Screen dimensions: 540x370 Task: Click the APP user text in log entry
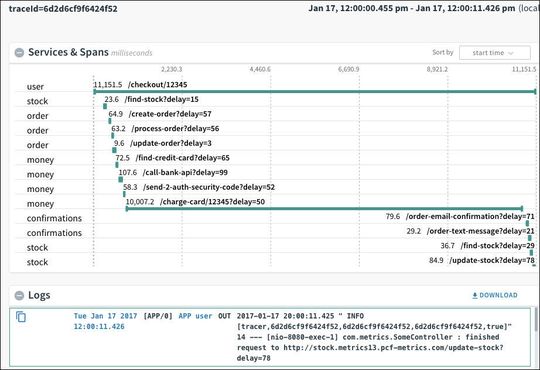coord(195,316)
